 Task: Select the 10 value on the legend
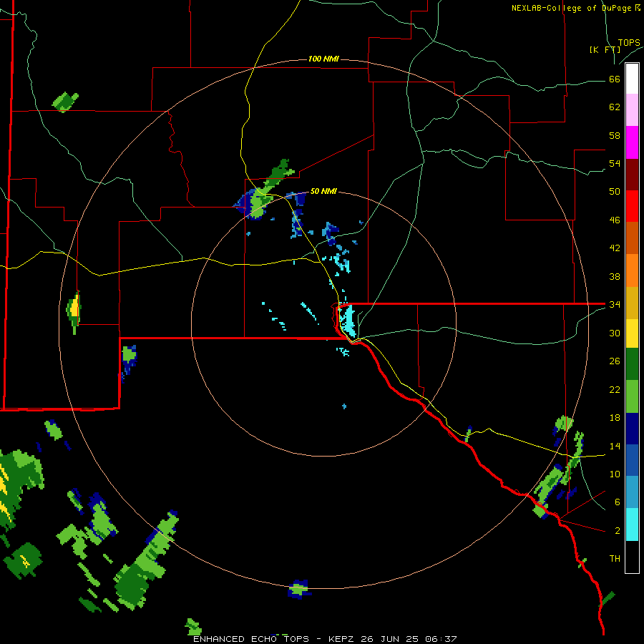click(x=615, y=474)
